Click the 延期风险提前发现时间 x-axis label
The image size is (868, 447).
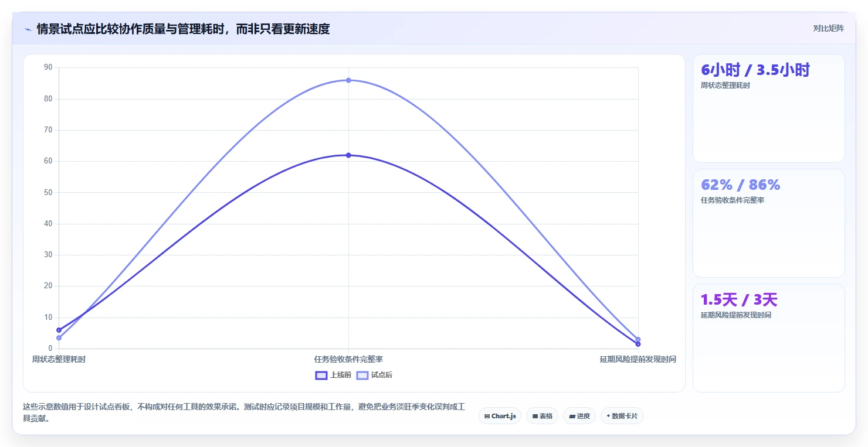pyautogui.click(x=638, y=359)
